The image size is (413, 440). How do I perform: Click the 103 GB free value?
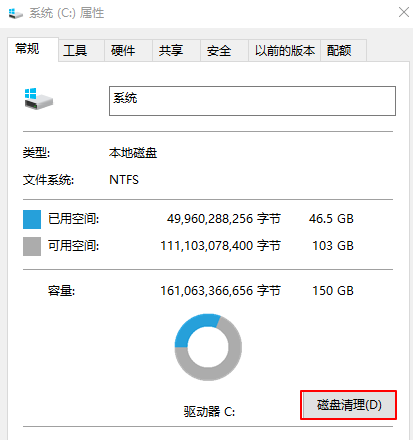[333, 246]
